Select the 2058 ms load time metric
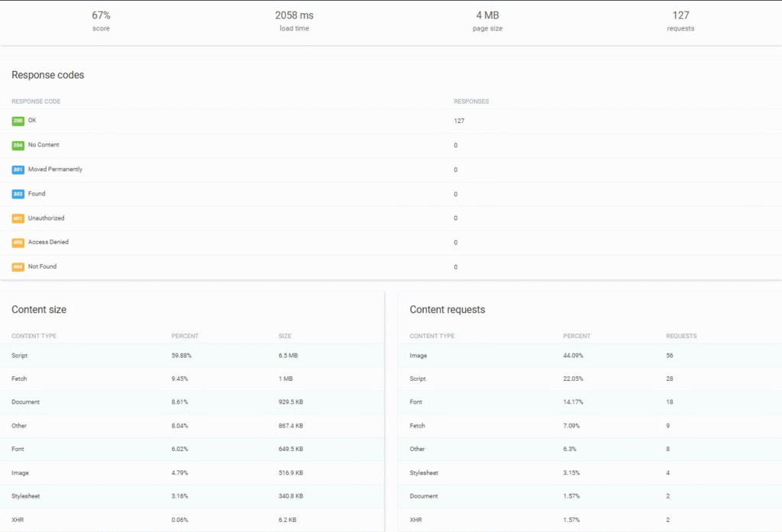782x532 pixels. pos(294,21)
